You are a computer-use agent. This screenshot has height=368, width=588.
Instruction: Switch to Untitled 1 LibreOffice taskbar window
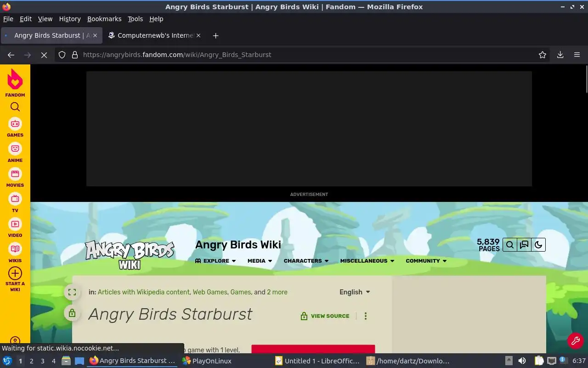point(318,361)
